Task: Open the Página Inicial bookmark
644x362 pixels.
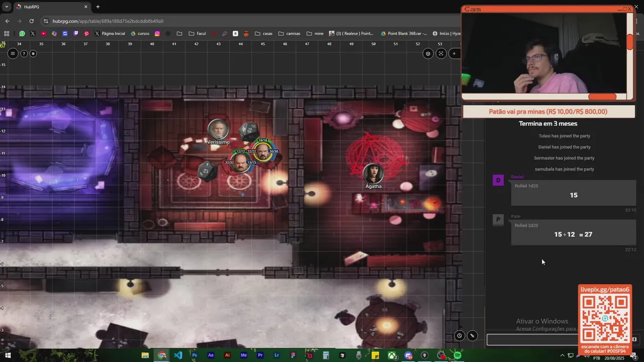Action: pyautogui.click(x=109, y=34)
